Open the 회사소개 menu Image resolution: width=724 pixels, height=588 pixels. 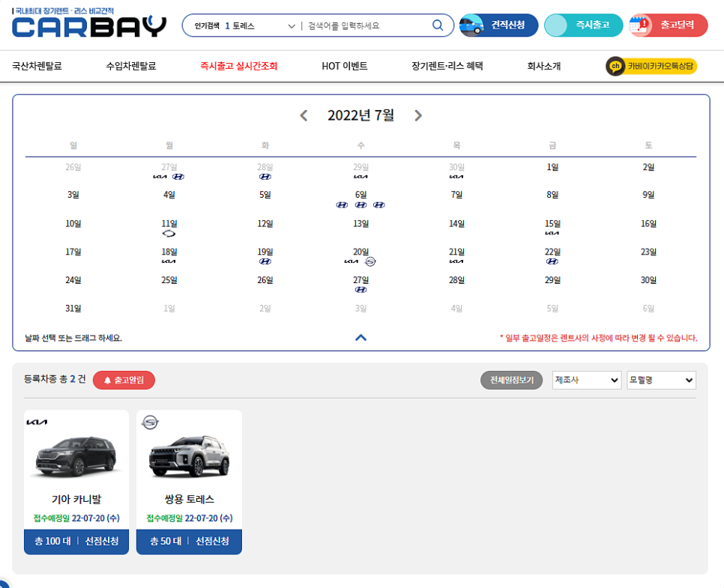coord(544,66)
